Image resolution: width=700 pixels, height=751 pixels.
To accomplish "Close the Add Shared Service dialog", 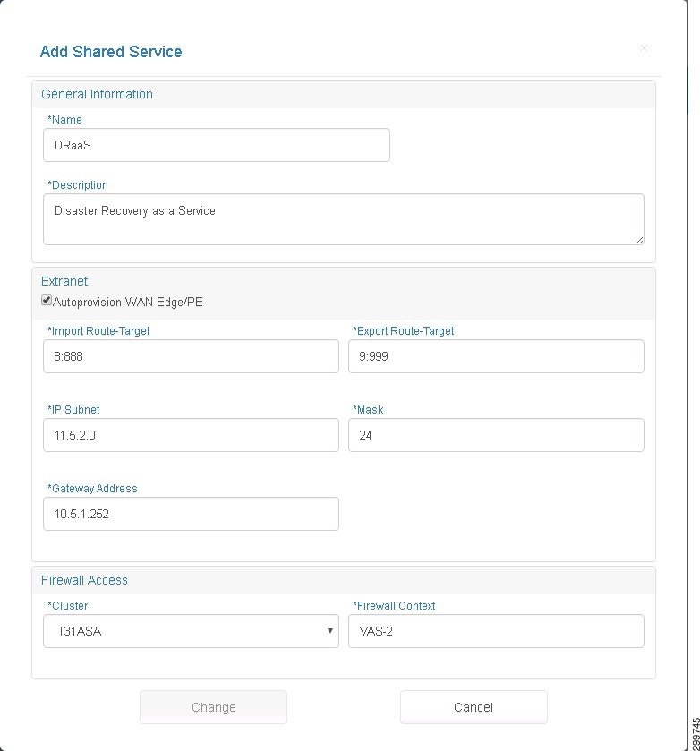I will [x=644, y=48].
